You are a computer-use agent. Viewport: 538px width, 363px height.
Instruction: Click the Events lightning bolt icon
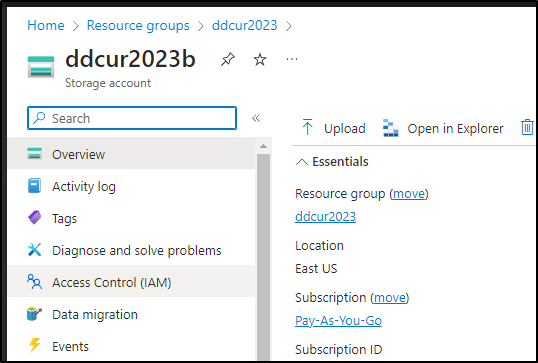tap(34, 346)
